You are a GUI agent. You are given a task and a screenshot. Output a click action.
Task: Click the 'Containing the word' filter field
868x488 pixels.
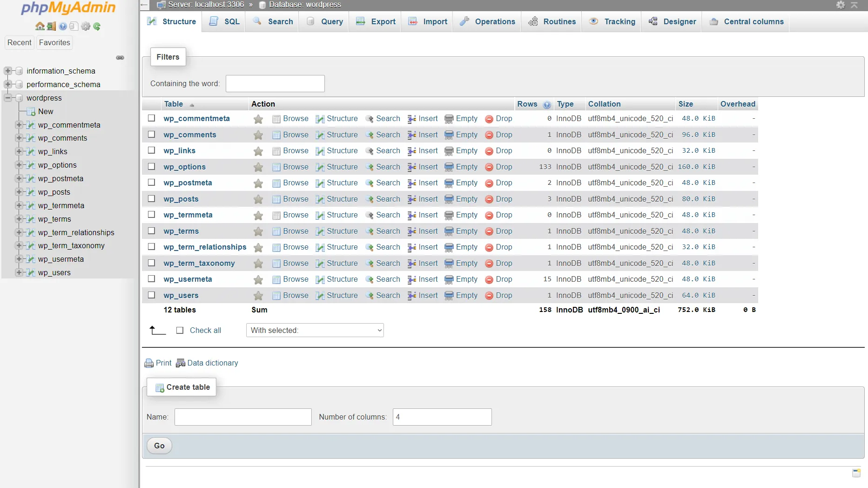275,84
